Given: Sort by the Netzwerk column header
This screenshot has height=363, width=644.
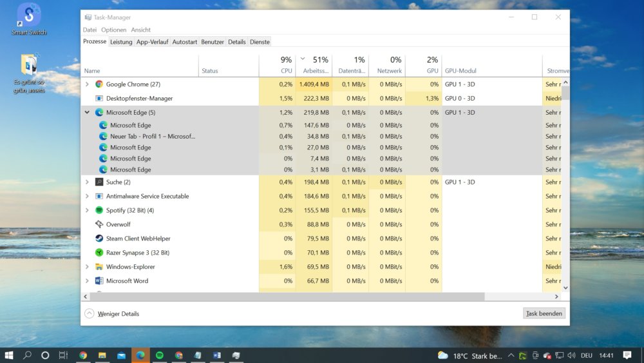Looking at the screenshot, I should tap(387, 65).
